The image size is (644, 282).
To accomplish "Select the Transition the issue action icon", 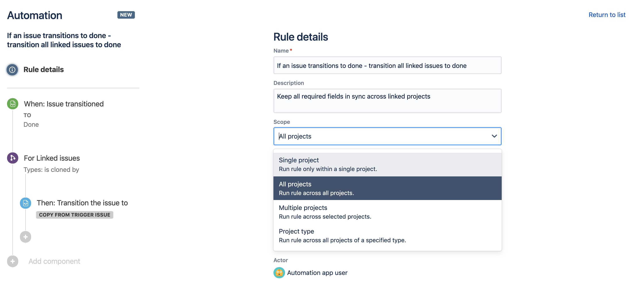I will pyautogui.click(x=25, y=203).
